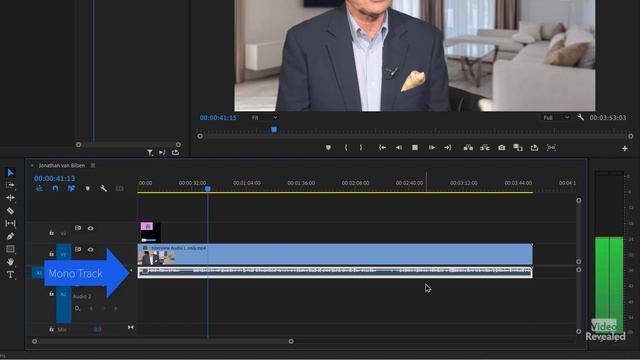Open the Fit zoom level dropdown
Screen dimensions: 640x360
coord(264,118)
